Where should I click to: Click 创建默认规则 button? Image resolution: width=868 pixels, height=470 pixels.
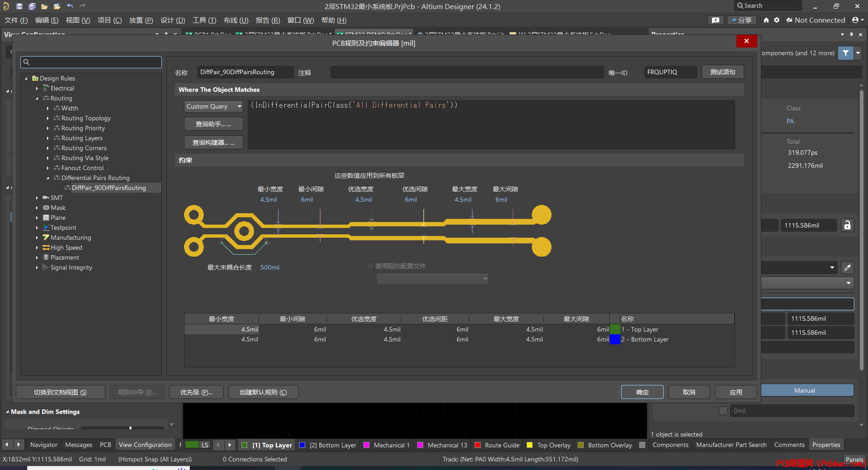(263, 392)
